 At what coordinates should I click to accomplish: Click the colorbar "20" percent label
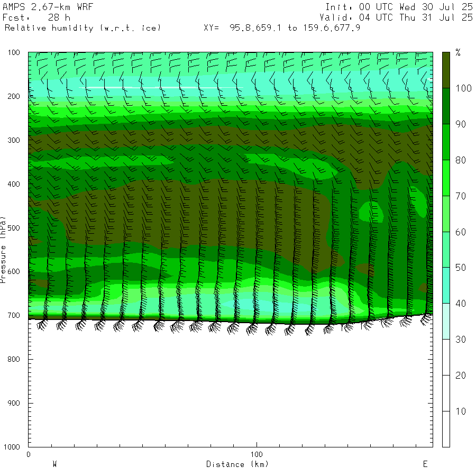(x=461, y=376)
